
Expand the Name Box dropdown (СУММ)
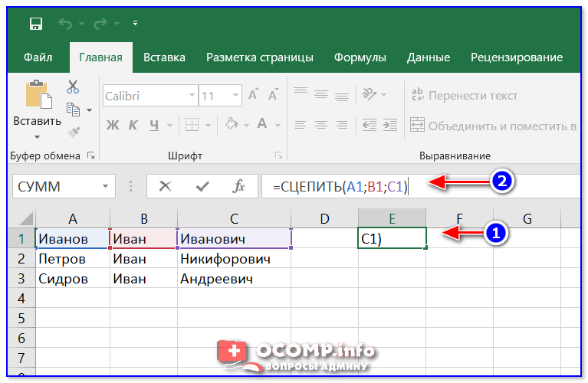click(104, 186)
